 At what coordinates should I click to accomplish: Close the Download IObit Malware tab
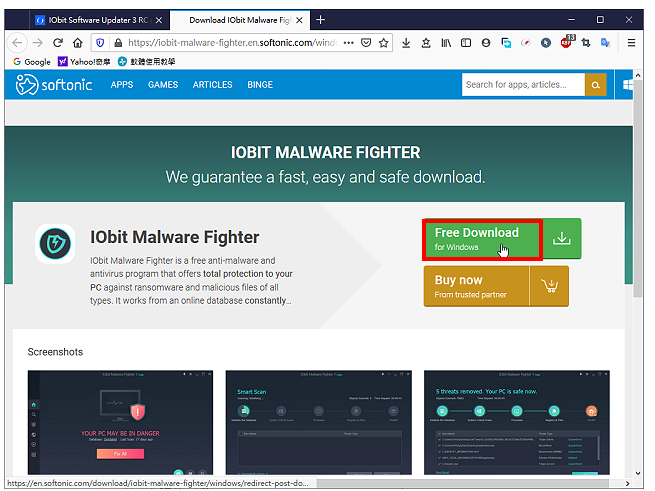click(299, 20)
